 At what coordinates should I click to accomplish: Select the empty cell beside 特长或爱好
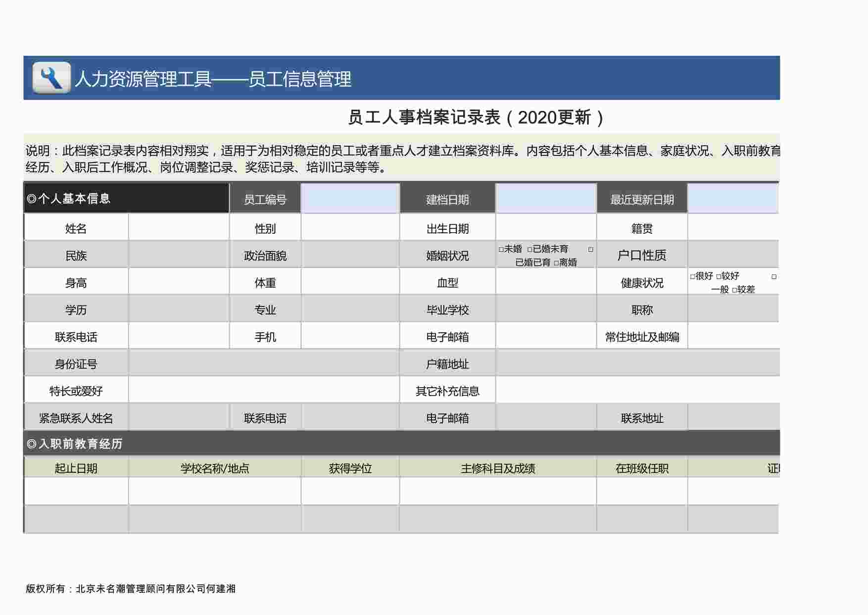264,390
